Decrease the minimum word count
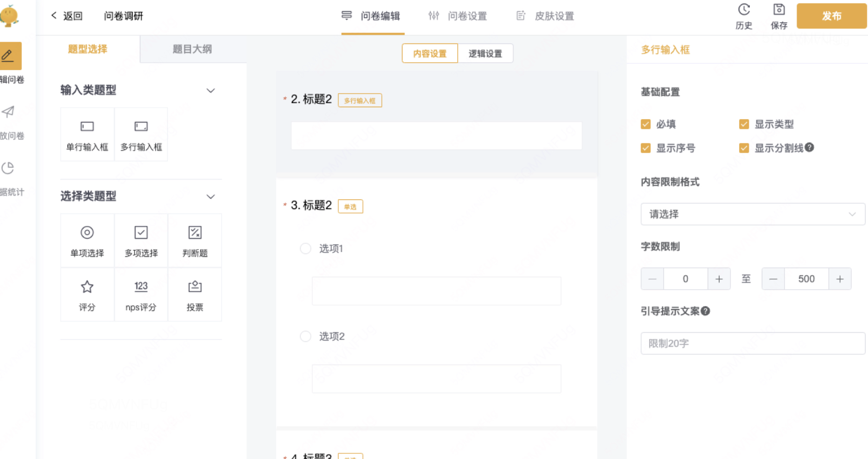The image size is (868, 459). pos(652,279)
